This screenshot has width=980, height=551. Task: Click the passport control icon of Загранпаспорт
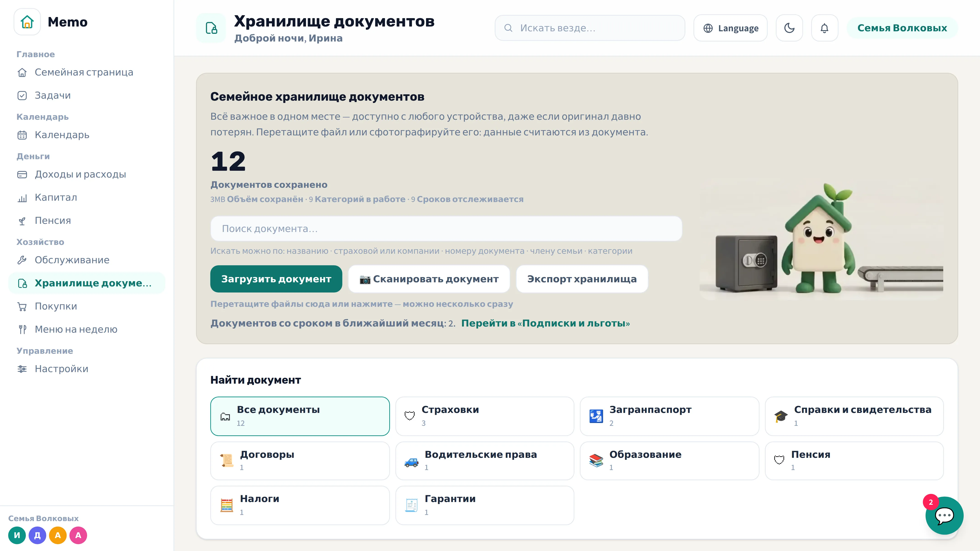(596, 416)
